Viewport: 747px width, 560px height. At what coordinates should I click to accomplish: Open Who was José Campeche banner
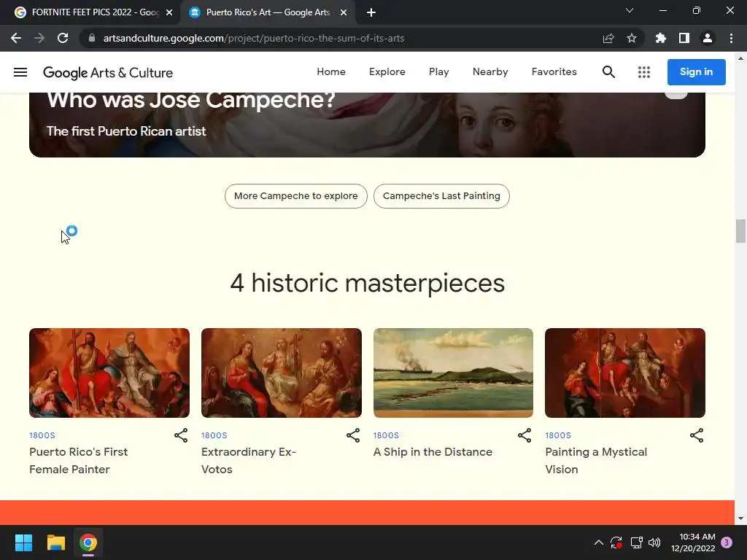(368, 125)
